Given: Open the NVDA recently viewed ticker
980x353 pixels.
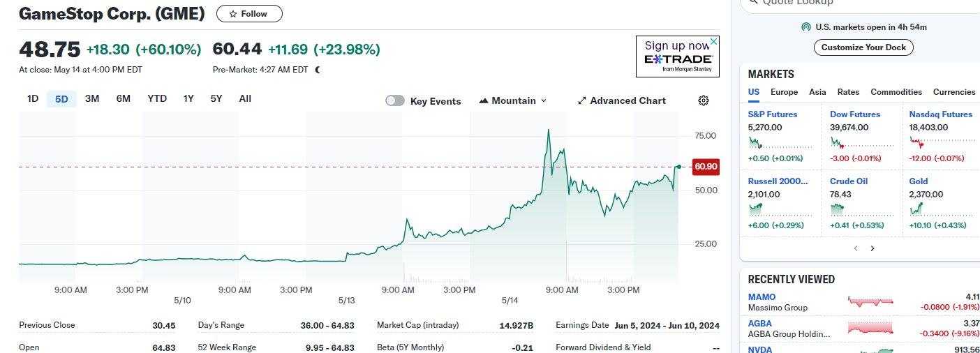Looking at the screenshot, I should pos(760,350).
